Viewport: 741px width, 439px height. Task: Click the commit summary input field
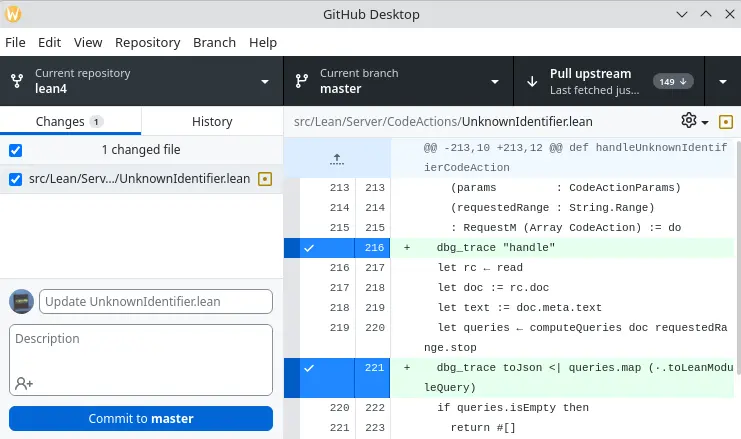point(156,301)
